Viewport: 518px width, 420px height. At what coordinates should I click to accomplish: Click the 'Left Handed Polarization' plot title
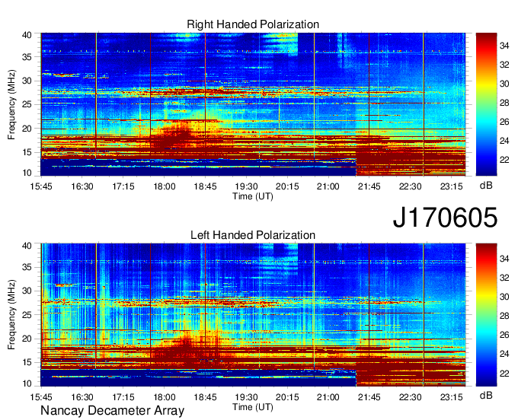253,235
